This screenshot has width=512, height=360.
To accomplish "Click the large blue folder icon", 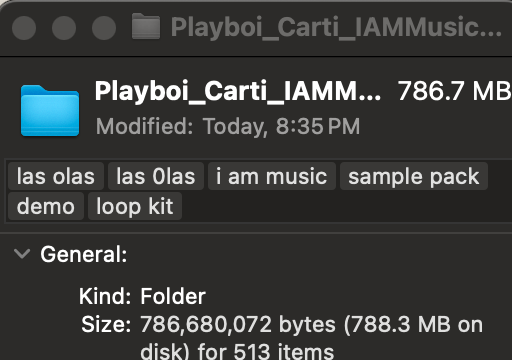I will tap(50, 111).
